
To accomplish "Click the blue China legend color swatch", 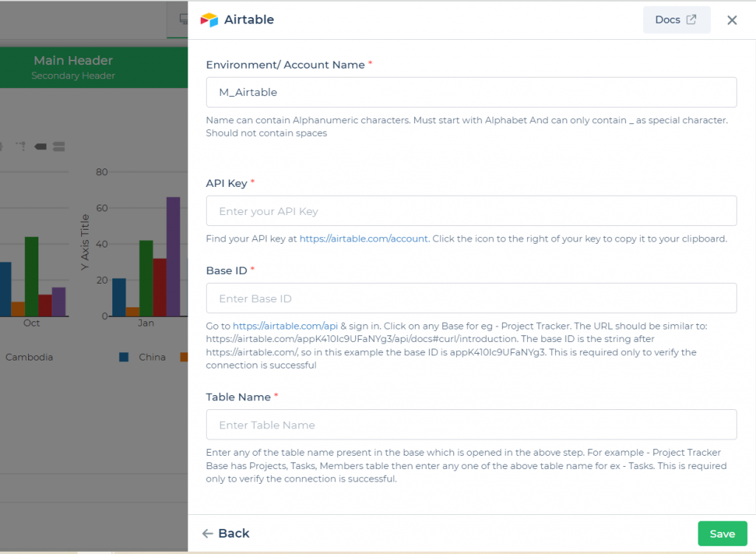I will tap(123, 357).
